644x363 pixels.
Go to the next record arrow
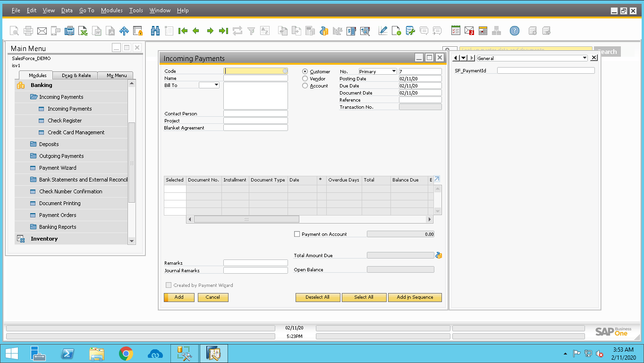210,31
